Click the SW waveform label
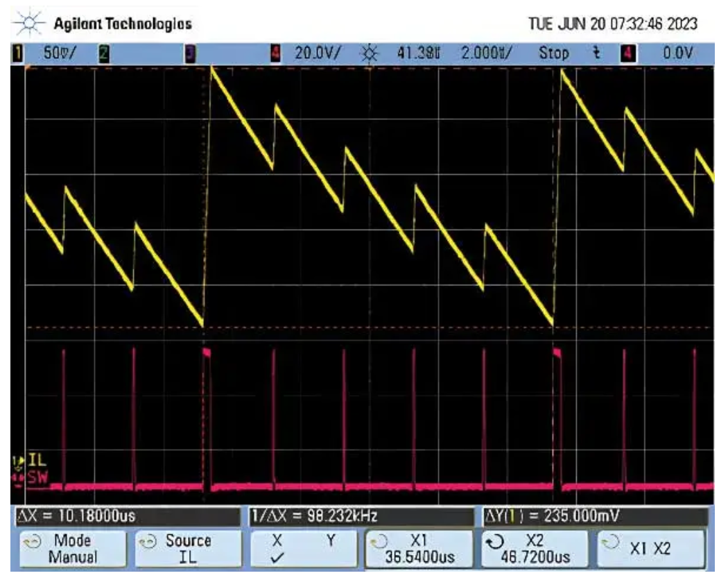Image resolution: width=728 pixels, height=580 pixels. (38, 478)
